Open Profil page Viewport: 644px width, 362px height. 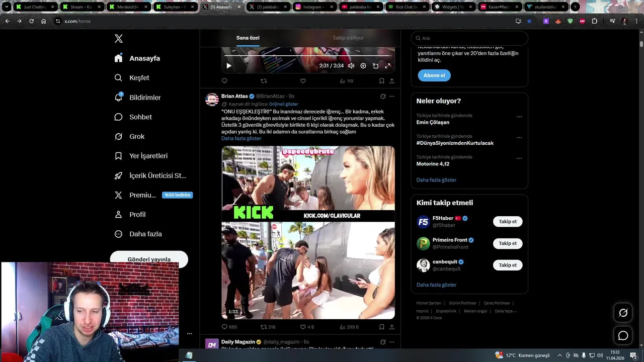[x=130, y=214]
